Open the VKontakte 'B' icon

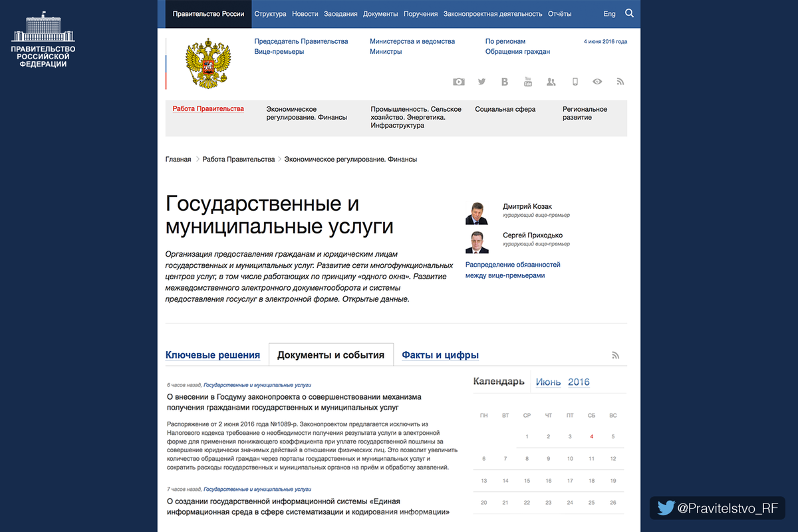click(505, 82)
